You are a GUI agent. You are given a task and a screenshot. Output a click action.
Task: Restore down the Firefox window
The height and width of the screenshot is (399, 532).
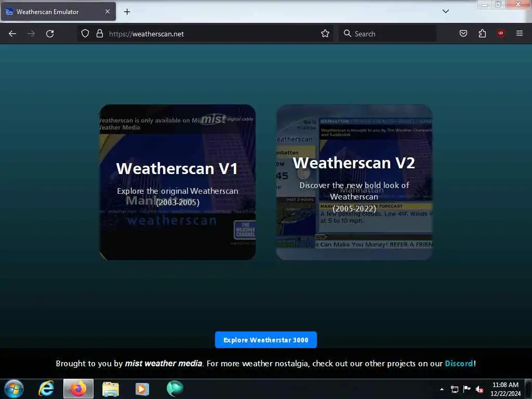[x=498, y=4]
